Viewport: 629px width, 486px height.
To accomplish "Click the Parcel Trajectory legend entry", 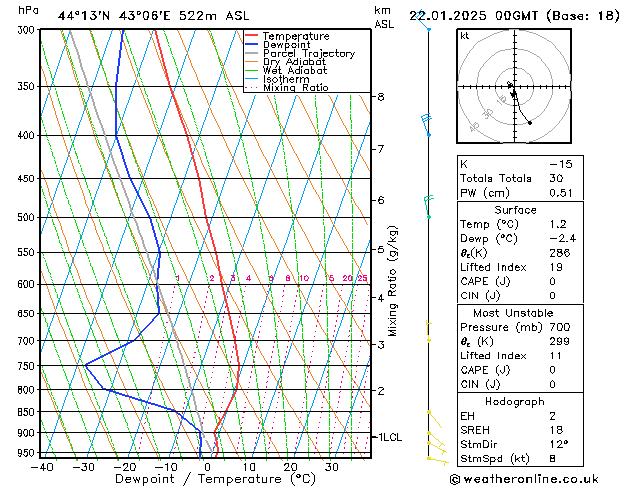I will tap(300, 53).
